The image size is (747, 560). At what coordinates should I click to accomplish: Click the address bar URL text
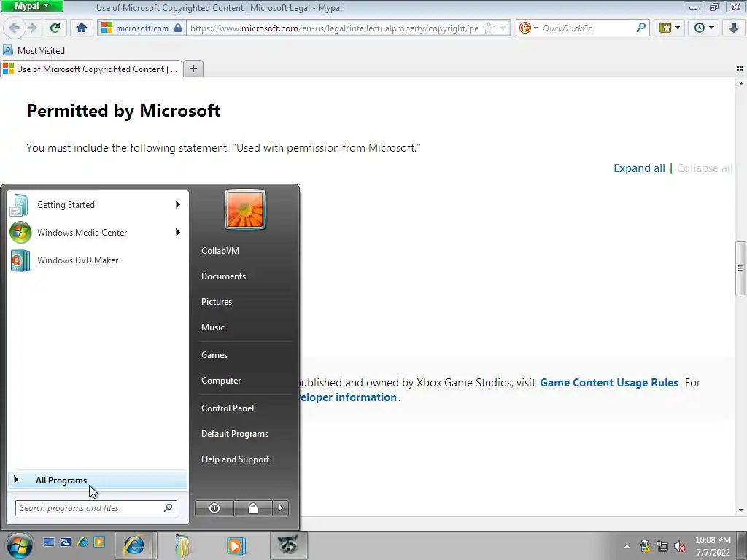334,28
